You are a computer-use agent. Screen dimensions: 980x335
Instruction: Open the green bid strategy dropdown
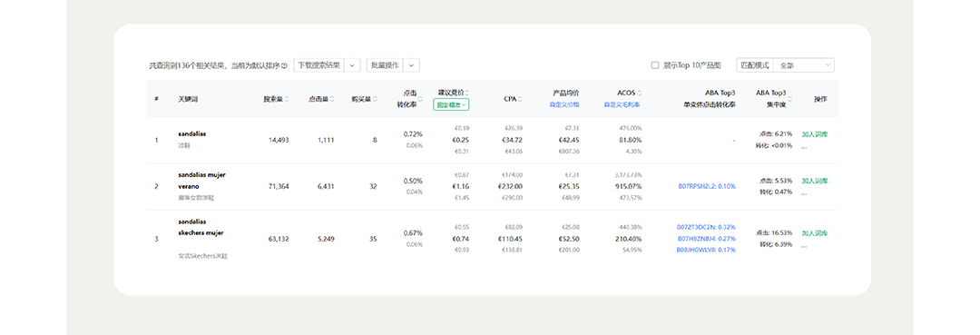tap(451, 105)
